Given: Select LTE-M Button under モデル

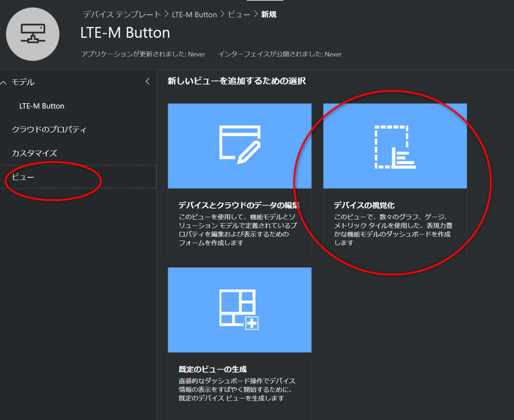Looking at the screenshot, I should point(42,106).
